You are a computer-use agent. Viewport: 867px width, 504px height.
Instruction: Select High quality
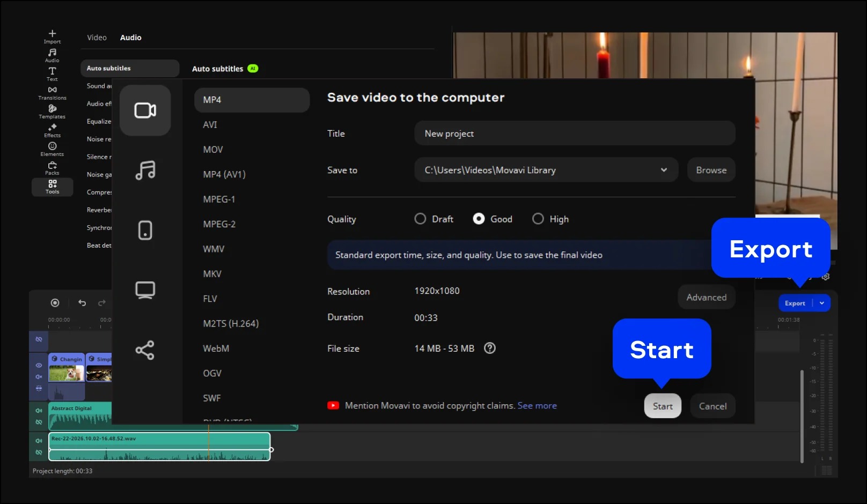coord(550,219)
